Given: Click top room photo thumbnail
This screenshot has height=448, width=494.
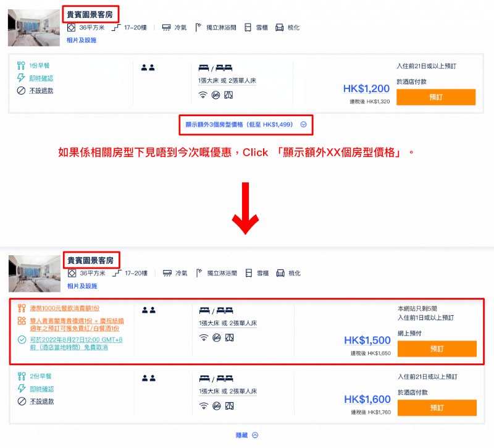Looking at the screenshot, I should click(x=34, y=28).
